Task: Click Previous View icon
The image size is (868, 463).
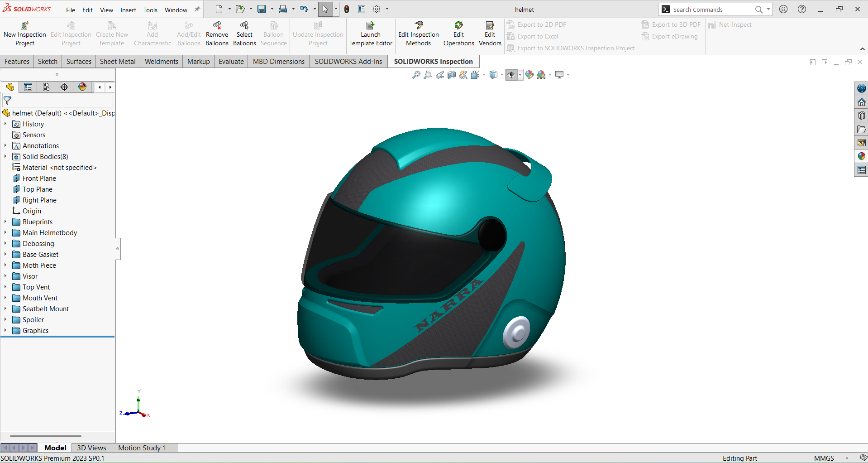Action: [440, 75]
